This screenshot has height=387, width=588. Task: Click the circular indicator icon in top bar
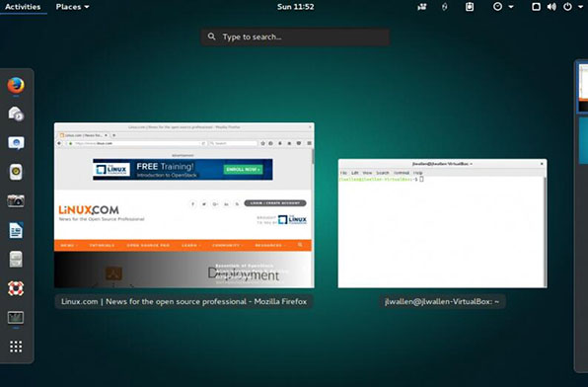pyautogui.click(x=497, y=7)
